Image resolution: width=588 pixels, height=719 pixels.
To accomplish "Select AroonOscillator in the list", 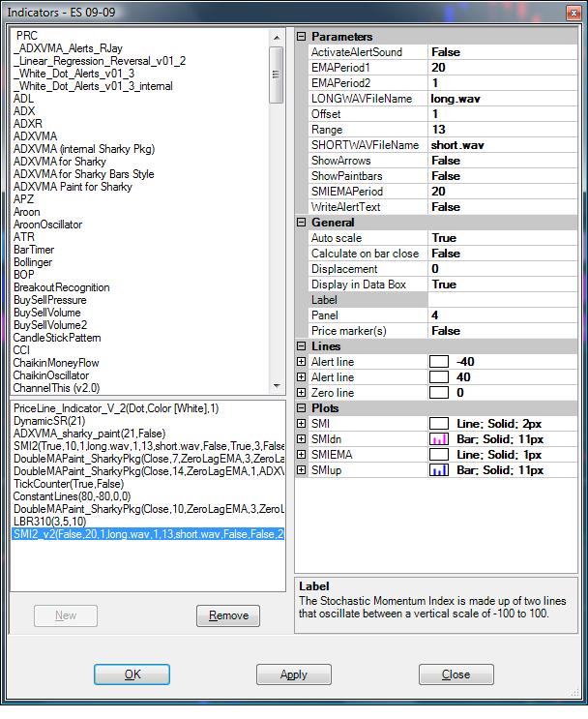I will (x=47, y=225).
